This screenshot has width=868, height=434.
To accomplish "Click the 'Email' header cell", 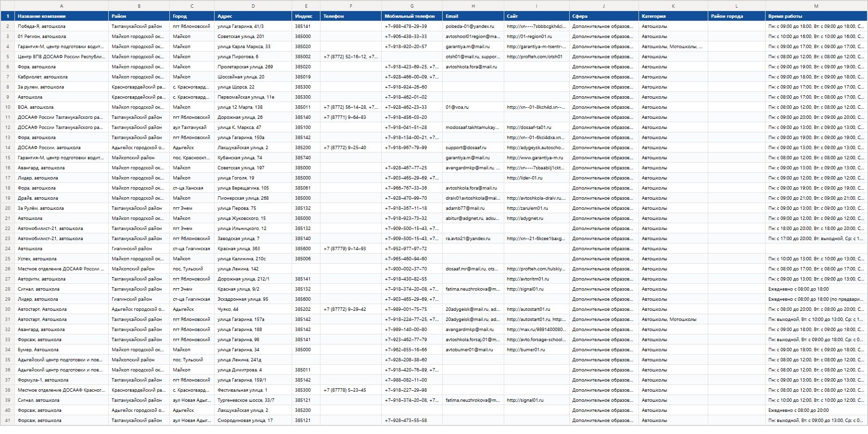I will click(473, 16).
